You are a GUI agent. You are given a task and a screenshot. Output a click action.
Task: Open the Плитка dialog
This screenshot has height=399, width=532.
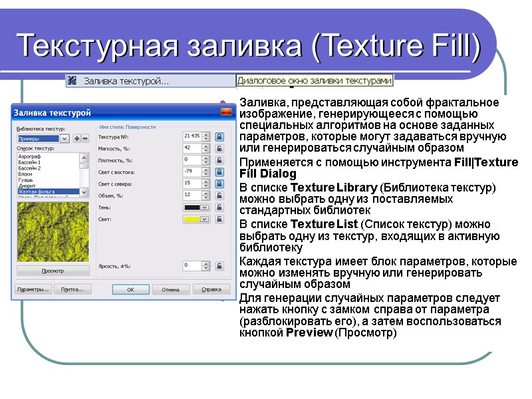point(72,288)
